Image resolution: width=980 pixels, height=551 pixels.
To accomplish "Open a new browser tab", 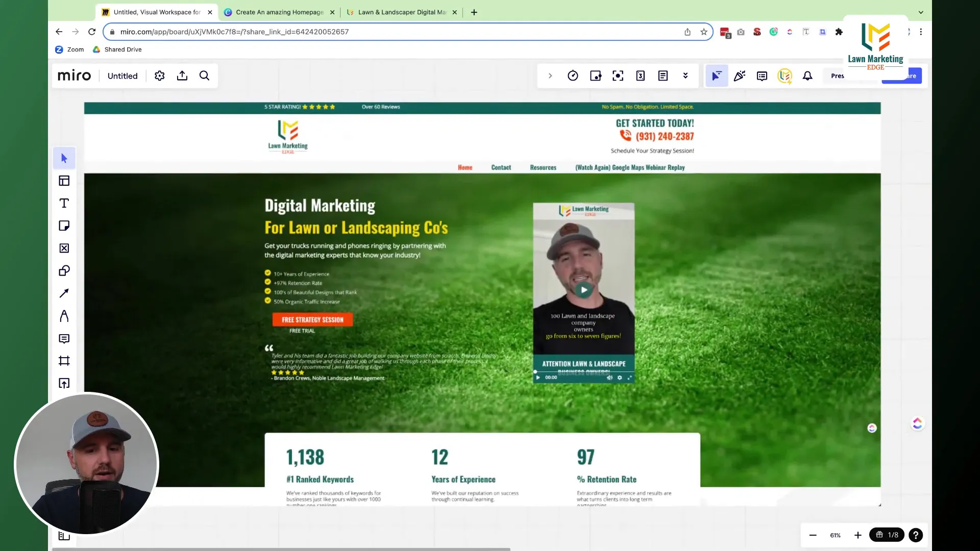I will coord(474,12).
